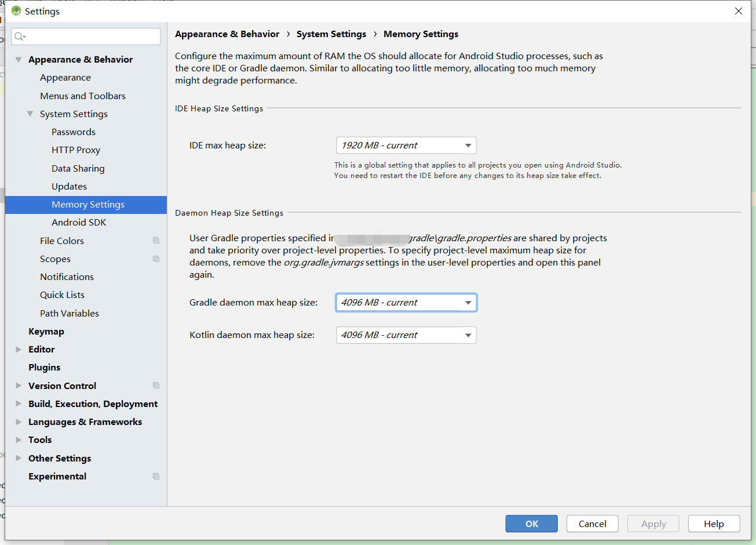
Task: Click 'Daemon Heap Size Settings' section heading
Action: (229, 213)
